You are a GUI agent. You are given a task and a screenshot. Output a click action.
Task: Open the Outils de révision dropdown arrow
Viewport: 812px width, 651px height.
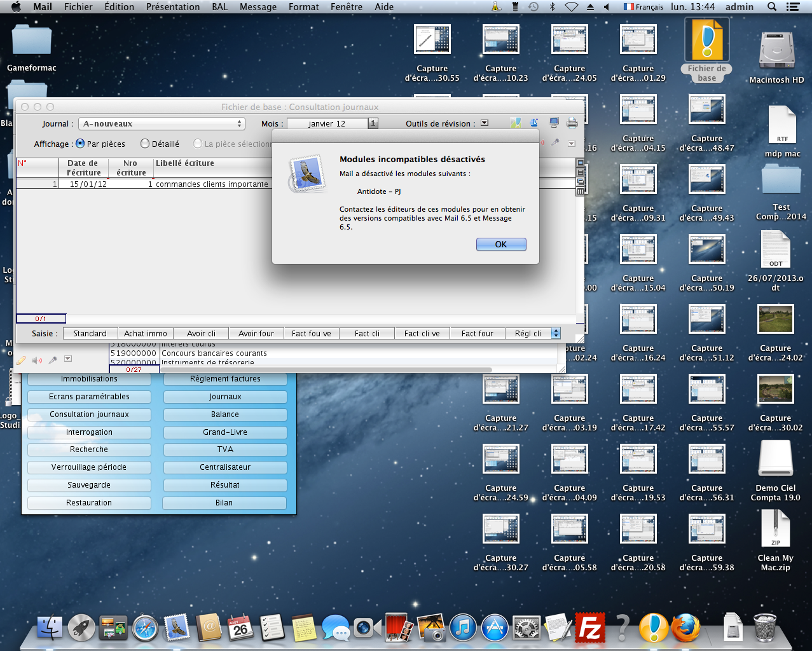(x=485, y=123)
